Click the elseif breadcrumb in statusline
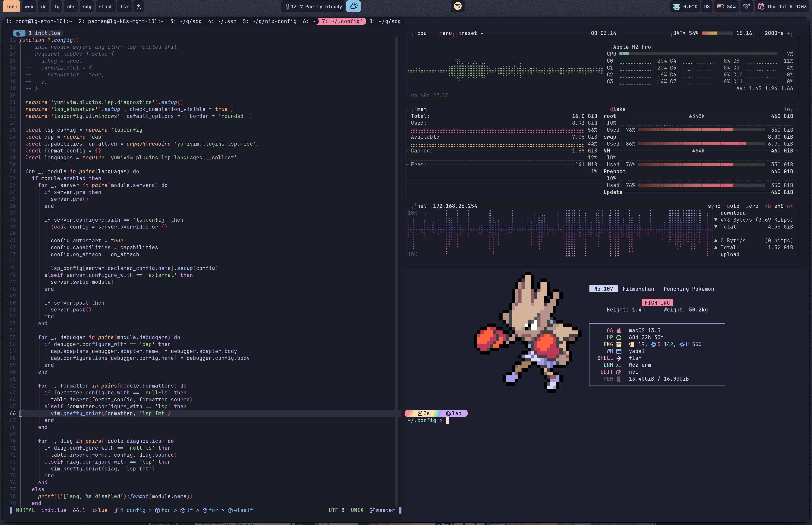Viewport: 812px width, 525px height. click(x=241, y=510)
